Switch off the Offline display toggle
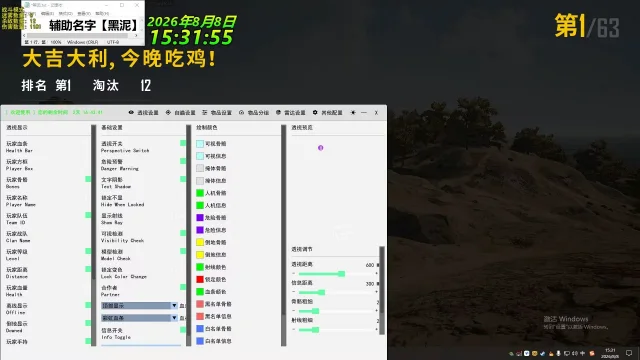Screen dimensions: 640x360 (88, 305)
